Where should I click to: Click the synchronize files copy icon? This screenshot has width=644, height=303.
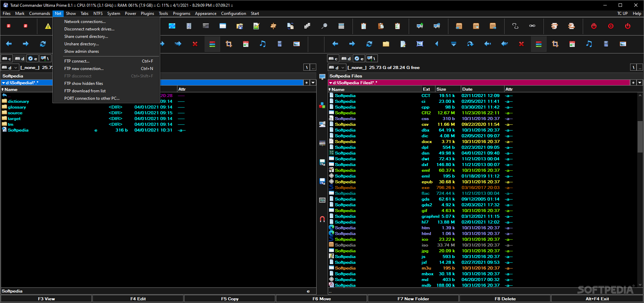(291, 26)
